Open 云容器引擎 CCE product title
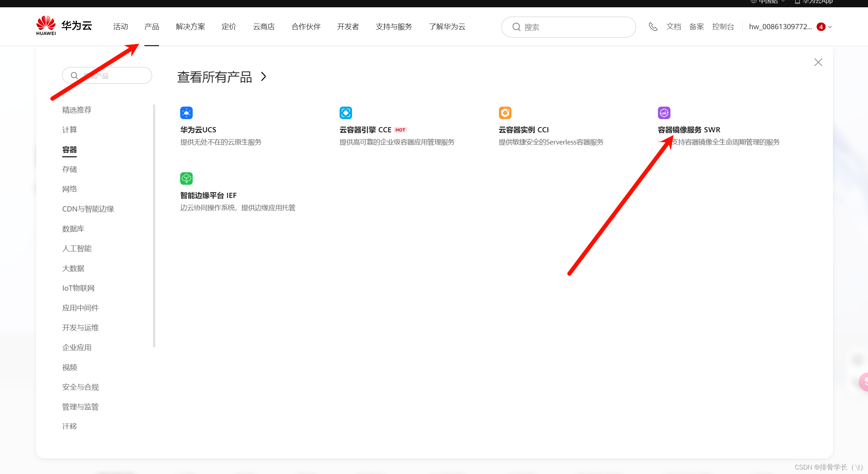This screenshot has height=474, width=868. point(365,130)
